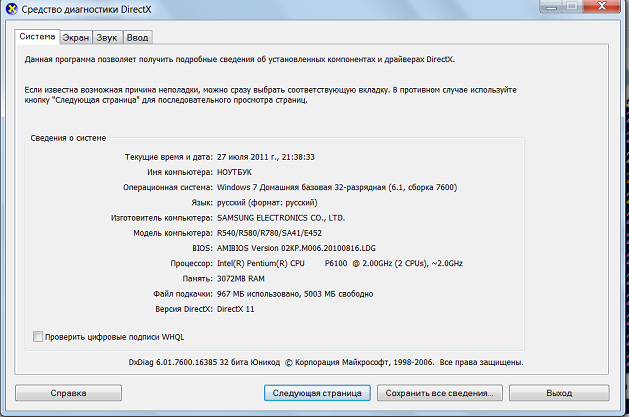Viewport: 629px width, 417px height.
Task: Click the Следующая страница button
Action: pos(316,393)
